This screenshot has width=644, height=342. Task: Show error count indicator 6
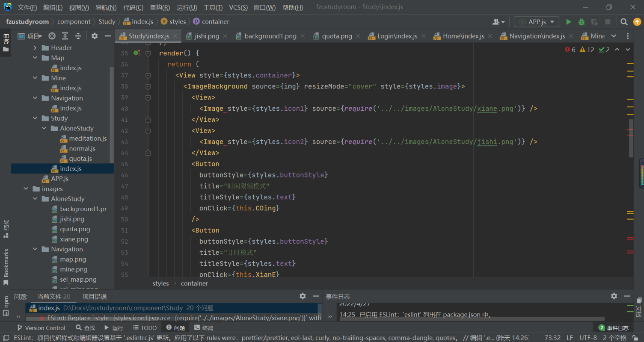click(570, 50)
